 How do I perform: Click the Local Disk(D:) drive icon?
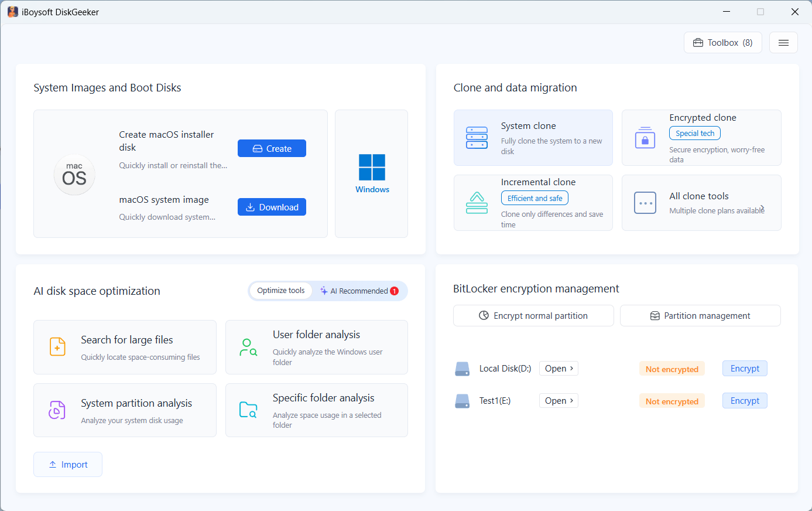tap(462, 369)
